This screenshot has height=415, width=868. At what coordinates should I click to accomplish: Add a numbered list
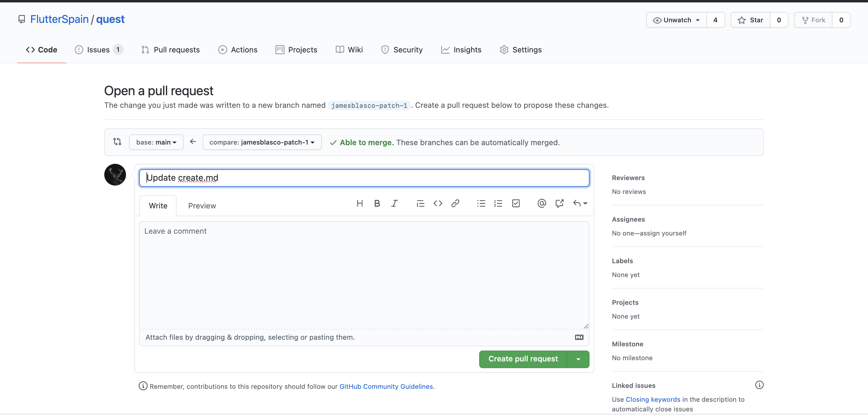click(498, 203)
